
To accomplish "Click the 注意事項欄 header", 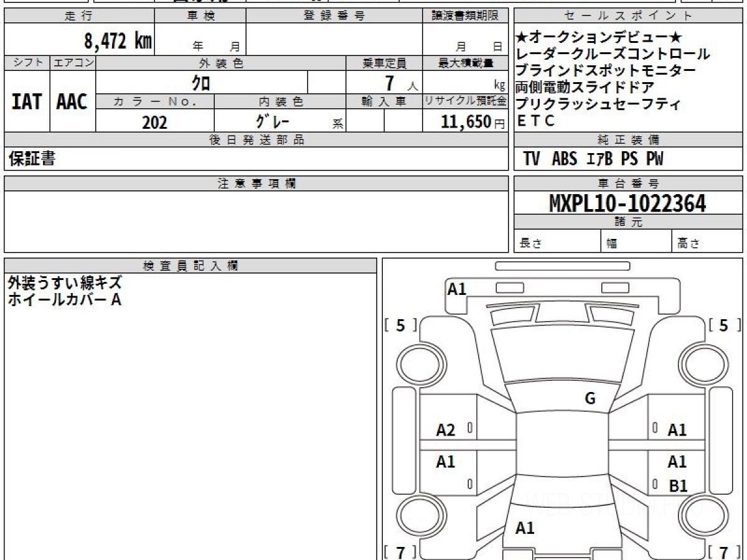I will [x=256, y=184].
